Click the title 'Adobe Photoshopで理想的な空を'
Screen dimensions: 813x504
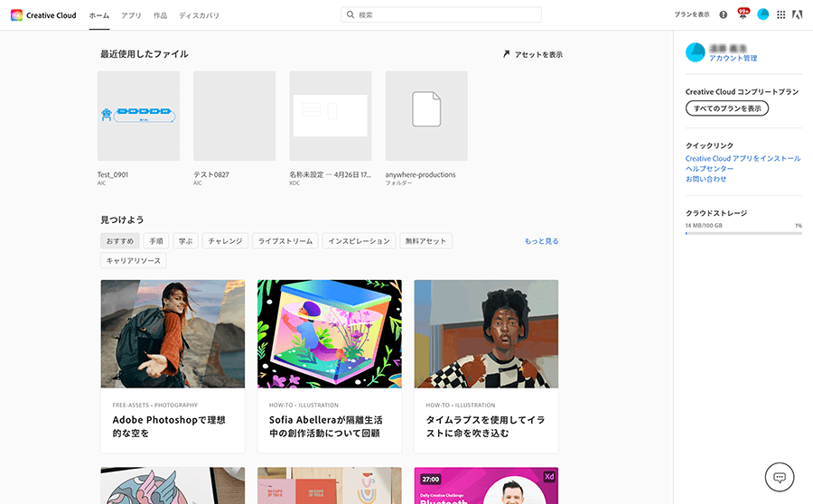tap(169, 426)
